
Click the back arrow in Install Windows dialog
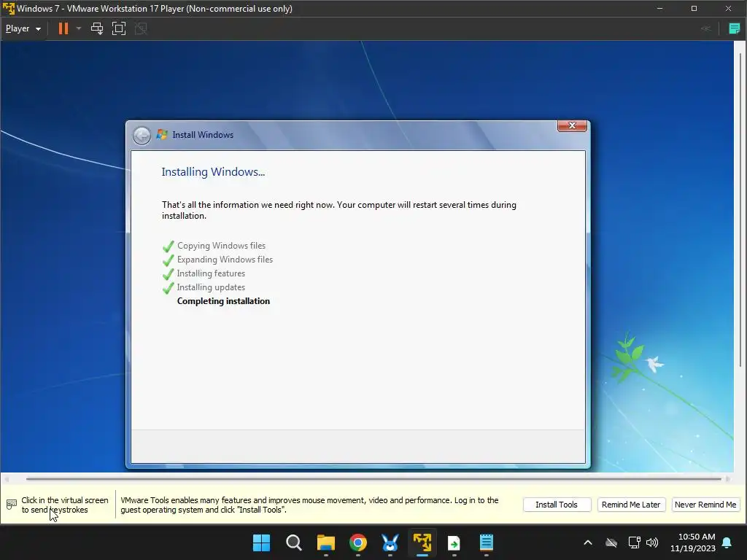tap(142, 136)
